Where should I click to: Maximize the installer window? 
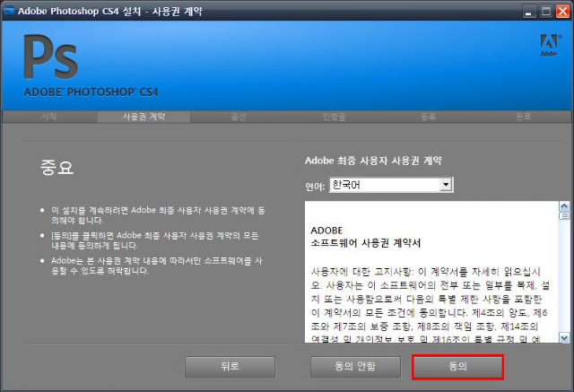tap(546, 12)
